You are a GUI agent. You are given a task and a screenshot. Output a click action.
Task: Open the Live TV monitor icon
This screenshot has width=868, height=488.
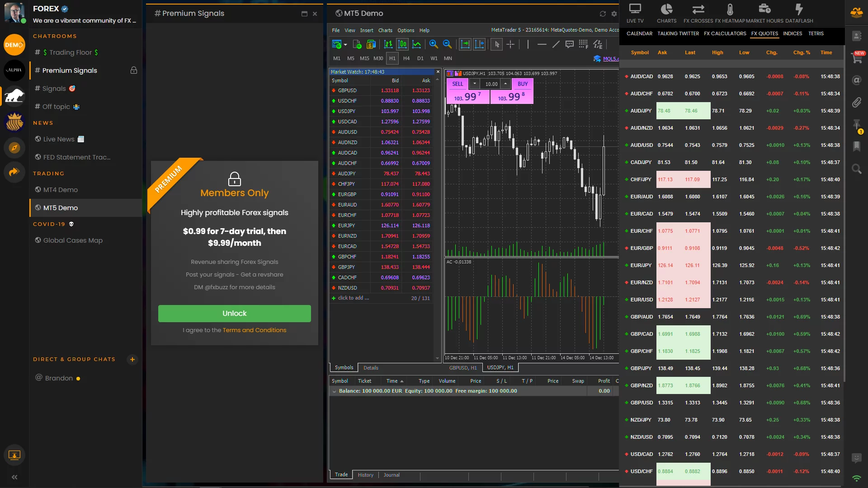(x=635, y=9)
